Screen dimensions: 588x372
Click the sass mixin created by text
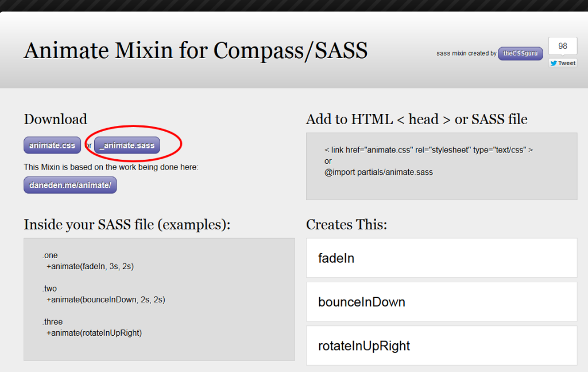tap(465, 53)
